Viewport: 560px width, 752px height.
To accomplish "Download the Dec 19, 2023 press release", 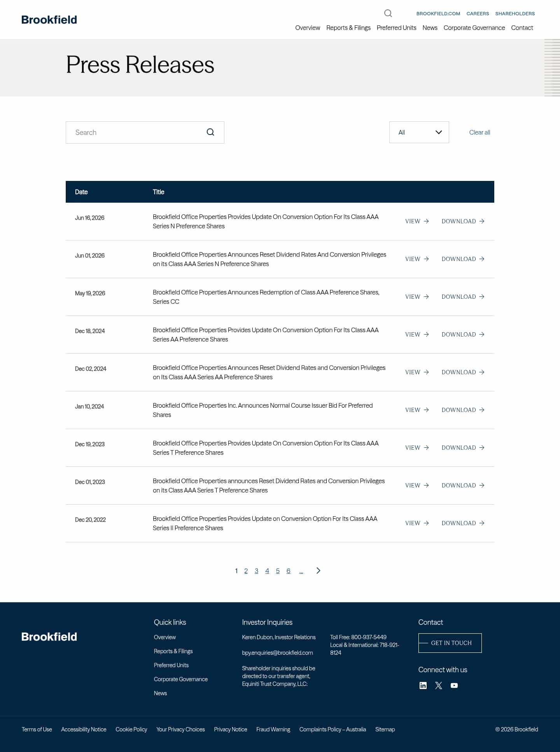I will (463, 448).
